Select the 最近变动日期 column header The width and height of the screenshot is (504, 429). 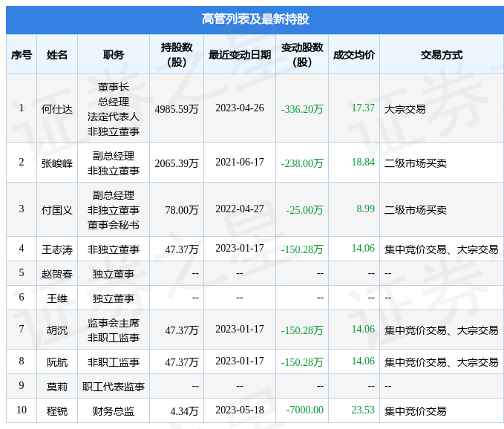coord(240,55)
